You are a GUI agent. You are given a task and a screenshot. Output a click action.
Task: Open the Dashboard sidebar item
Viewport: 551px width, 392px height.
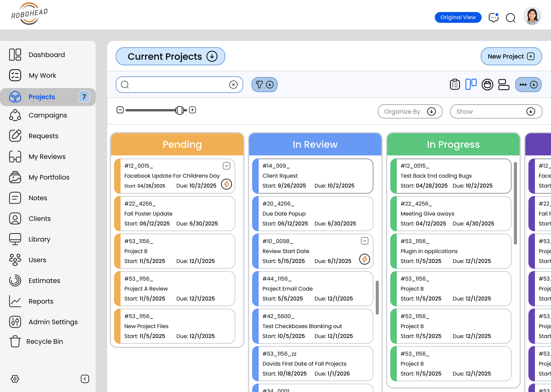(37, 55)
